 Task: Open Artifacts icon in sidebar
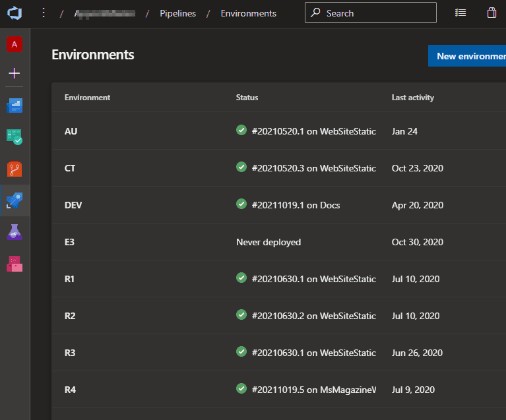point(15,263)
